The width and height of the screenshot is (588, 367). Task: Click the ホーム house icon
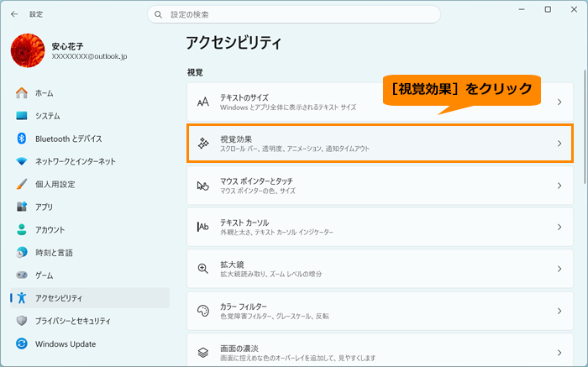pos(22,93)
